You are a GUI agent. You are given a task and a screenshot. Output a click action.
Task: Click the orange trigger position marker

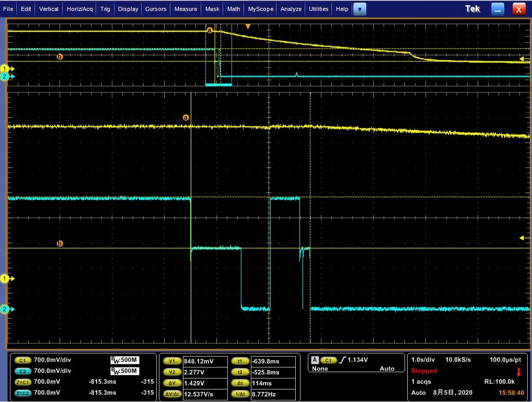pos(248,27)
